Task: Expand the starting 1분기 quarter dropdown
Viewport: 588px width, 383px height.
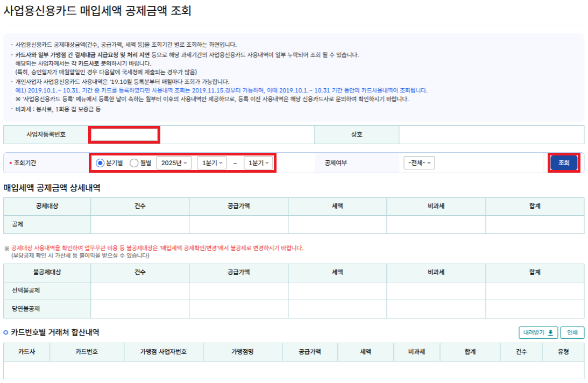Action: click(x=211, y=163)
